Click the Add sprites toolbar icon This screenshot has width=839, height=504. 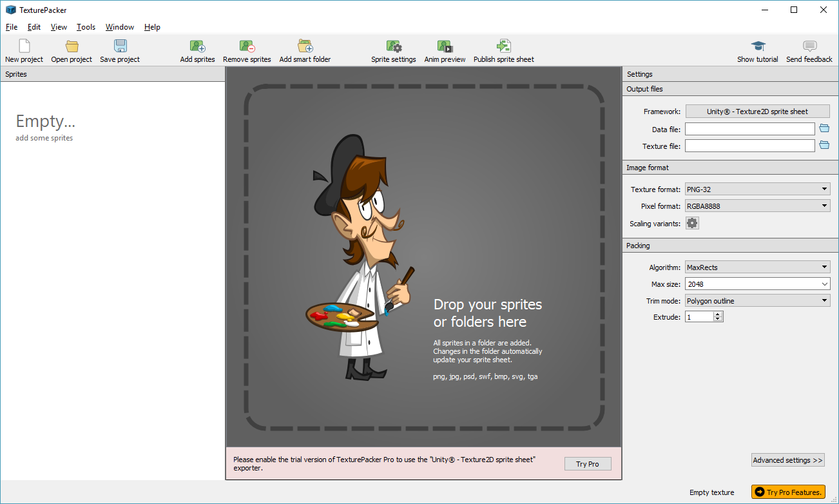[x=197, y=46]
